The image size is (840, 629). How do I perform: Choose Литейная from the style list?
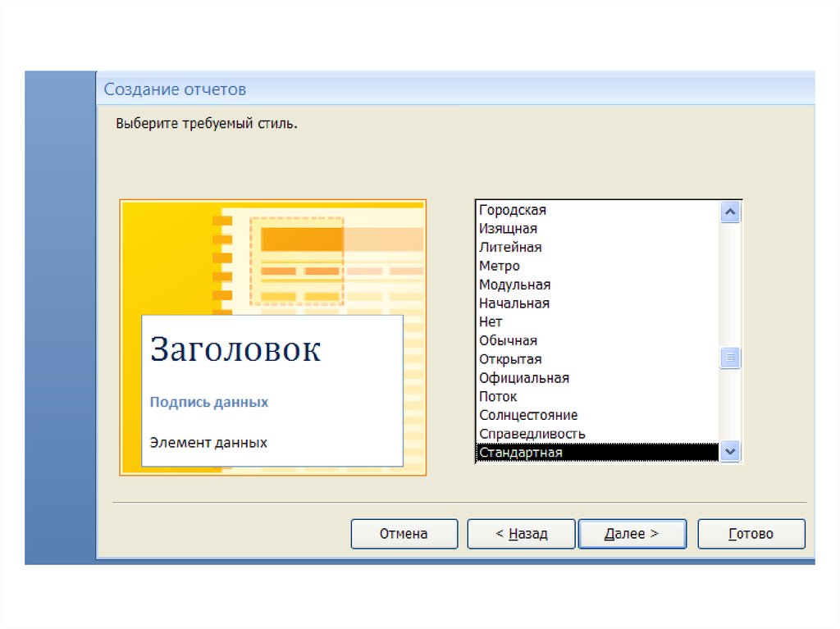pos(510,247)
